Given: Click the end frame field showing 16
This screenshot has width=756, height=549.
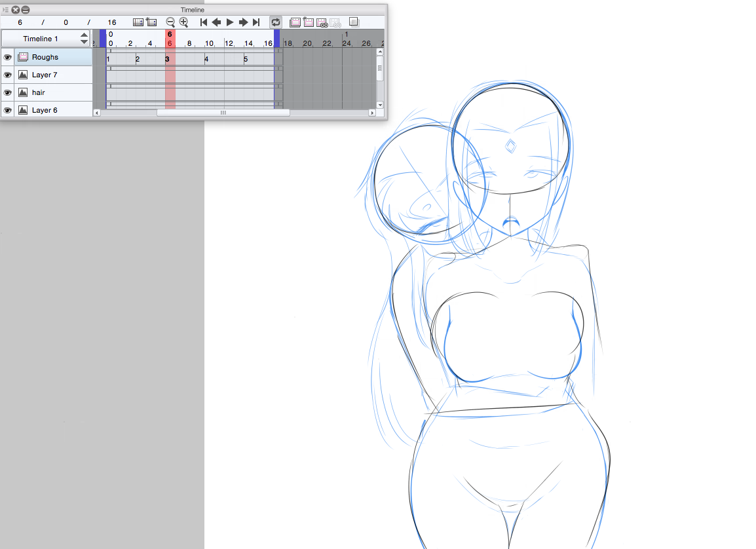Looking at the screenshot, I should tap(112, 22).
